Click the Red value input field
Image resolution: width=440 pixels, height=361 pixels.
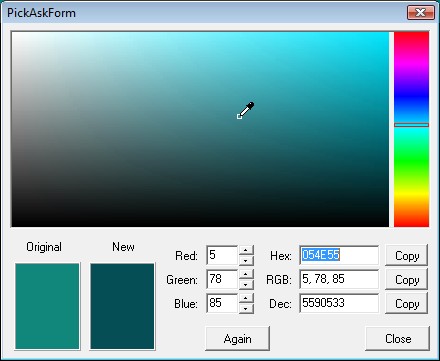point(222,255)
